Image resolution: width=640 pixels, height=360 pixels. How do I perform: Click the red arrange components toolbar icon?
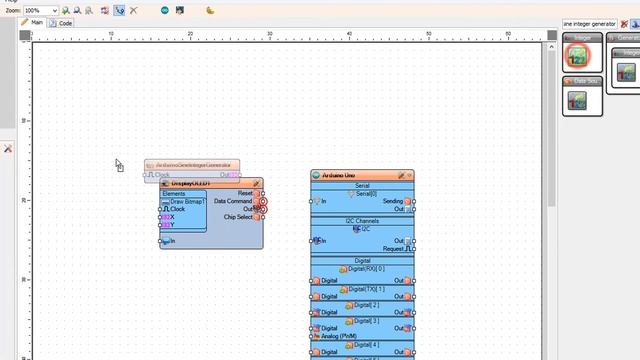click(105, 11)
